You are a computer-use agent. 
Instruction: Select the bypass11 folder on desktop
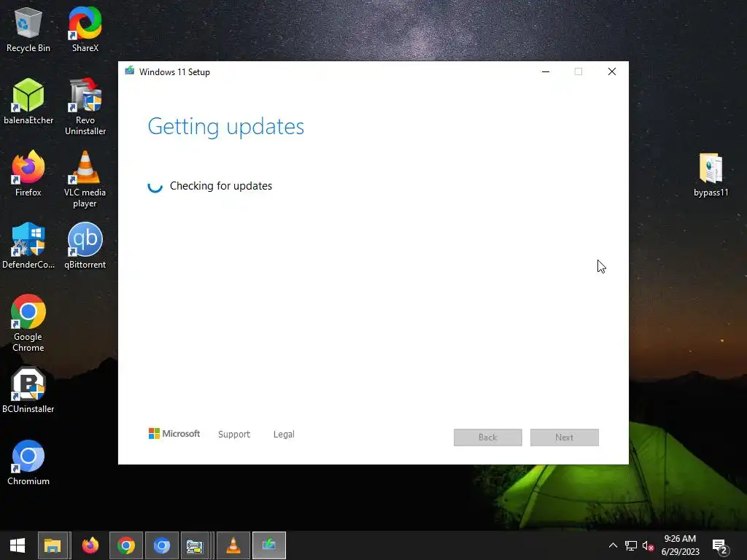tap(711, 175)
